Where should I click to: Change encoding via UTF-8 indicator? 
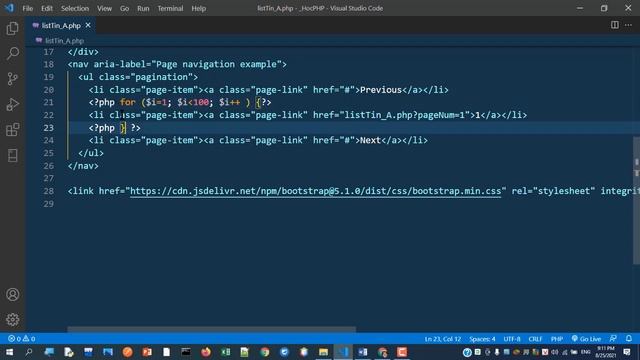coord(511,339)
